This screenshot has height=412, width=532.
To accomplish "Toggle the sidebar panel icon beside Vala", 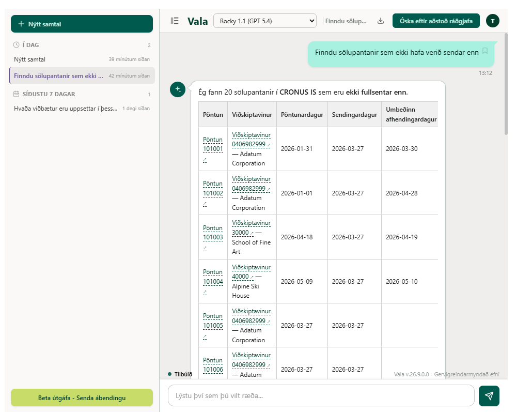I will click(x=175, y=21).
